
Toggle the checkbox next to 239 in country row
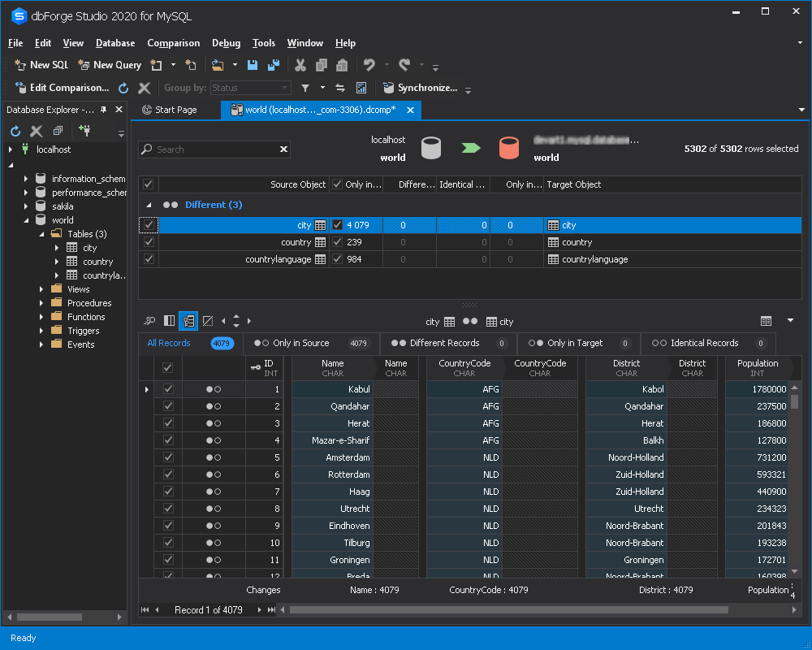click(x=337, y=242)
